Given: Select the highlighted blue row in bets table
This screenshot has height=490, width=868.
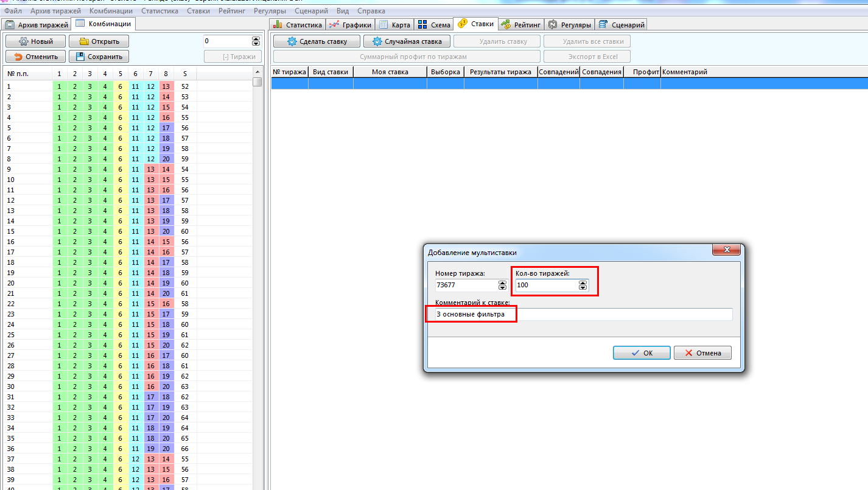Looking at the screenshot, I should tap(569, 83).
